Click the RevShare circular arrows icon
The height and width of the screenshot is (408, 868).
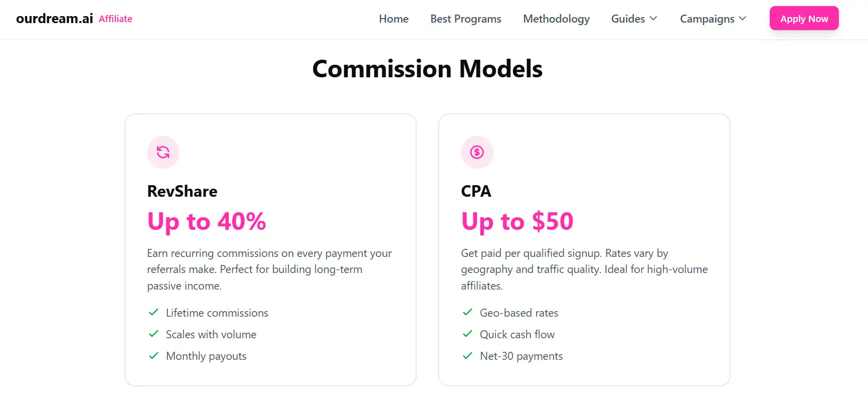(x=163, y=152)
